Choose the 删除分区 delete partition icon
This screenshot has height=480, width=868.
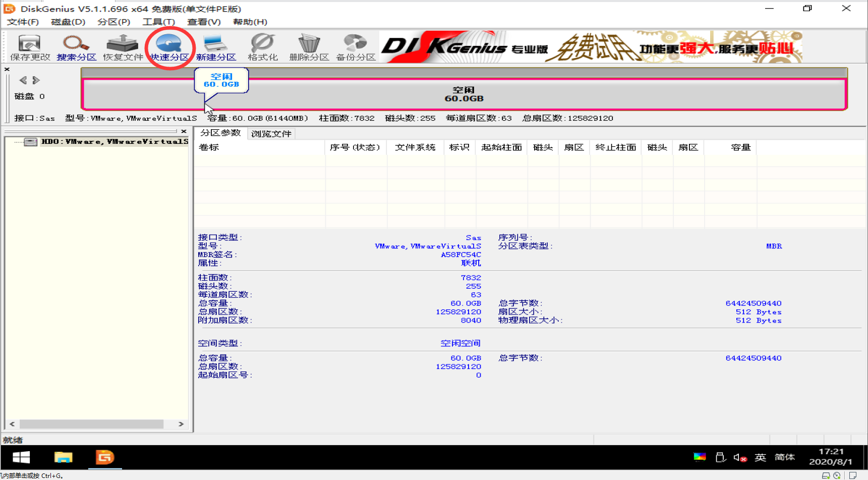309,48
